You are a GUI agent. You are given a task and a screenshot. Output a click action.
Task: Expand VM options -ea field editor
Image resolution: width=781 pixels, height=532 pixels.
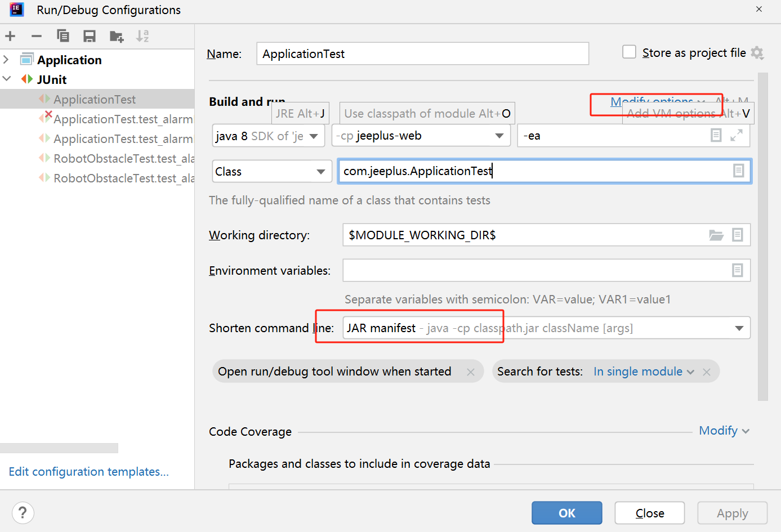pos(737,135)
